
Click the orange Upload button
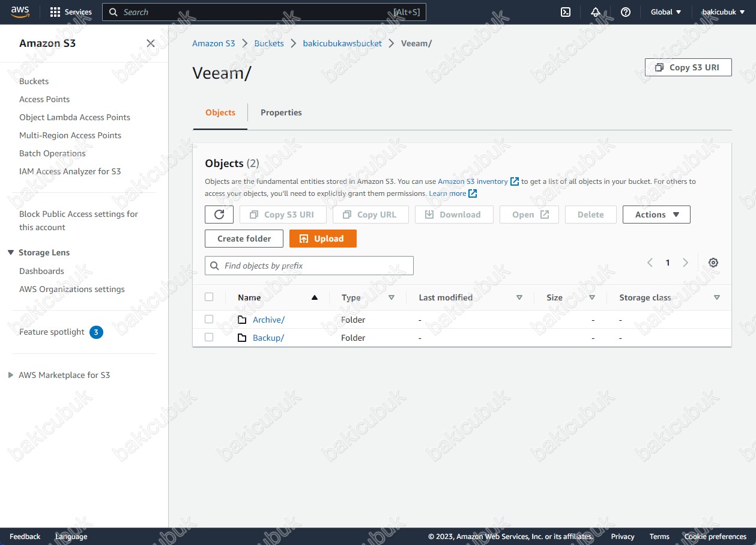click(x=322, y=239)
